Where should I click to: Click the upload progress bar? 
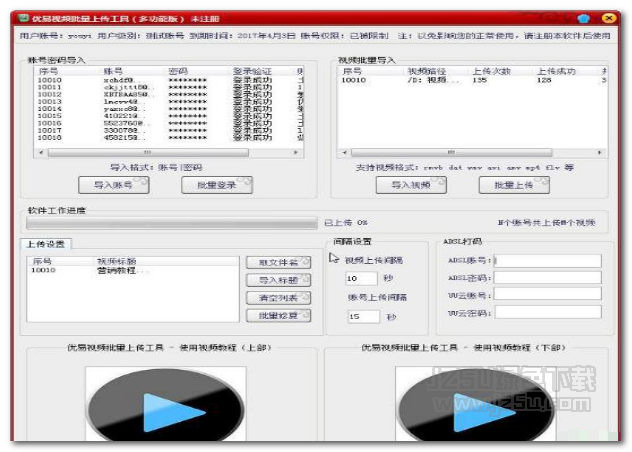point(172,223)
